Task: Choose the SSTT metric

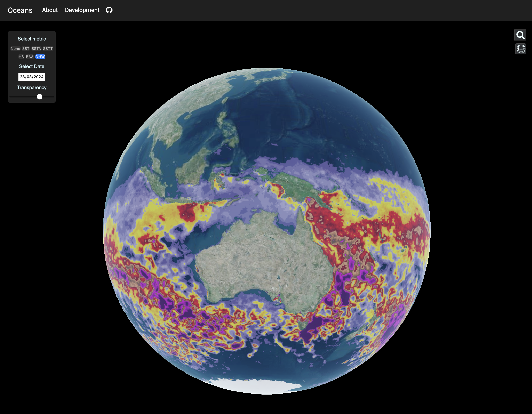Action: 48,49
